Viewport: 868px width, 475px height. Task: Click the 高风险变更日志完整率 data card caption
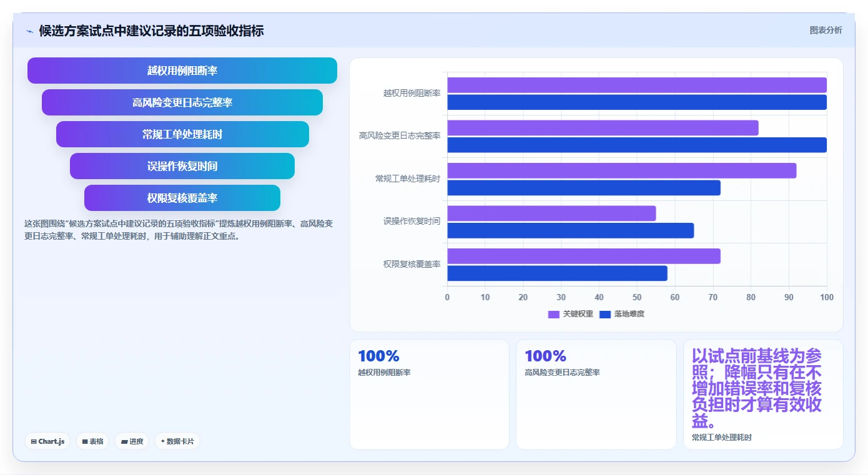(562, 373)
